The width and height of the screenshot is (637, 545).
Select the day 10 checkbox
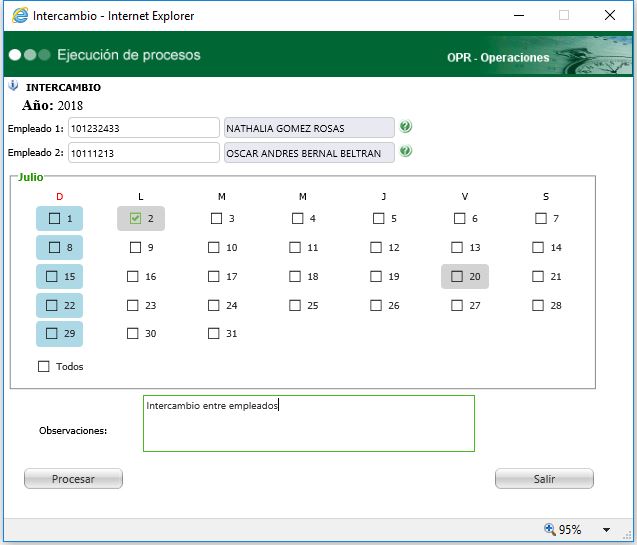(214, 247)
